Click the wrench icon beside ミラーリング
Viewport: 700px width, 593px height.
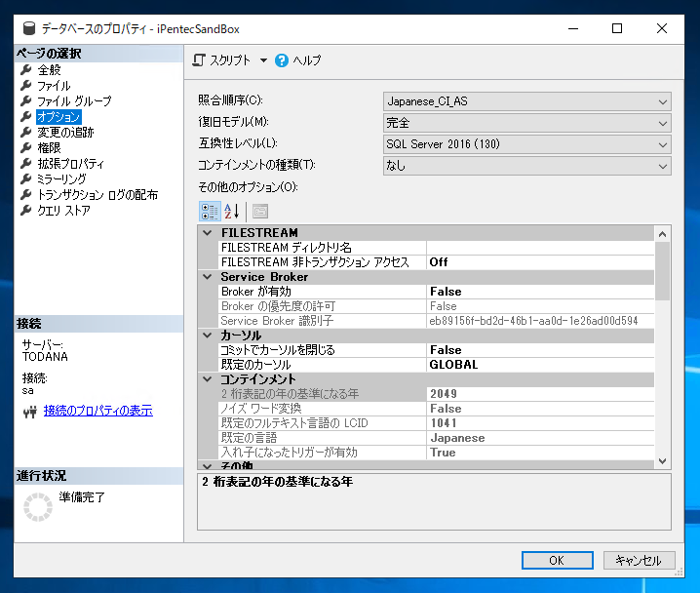click(x=26, y=179)
